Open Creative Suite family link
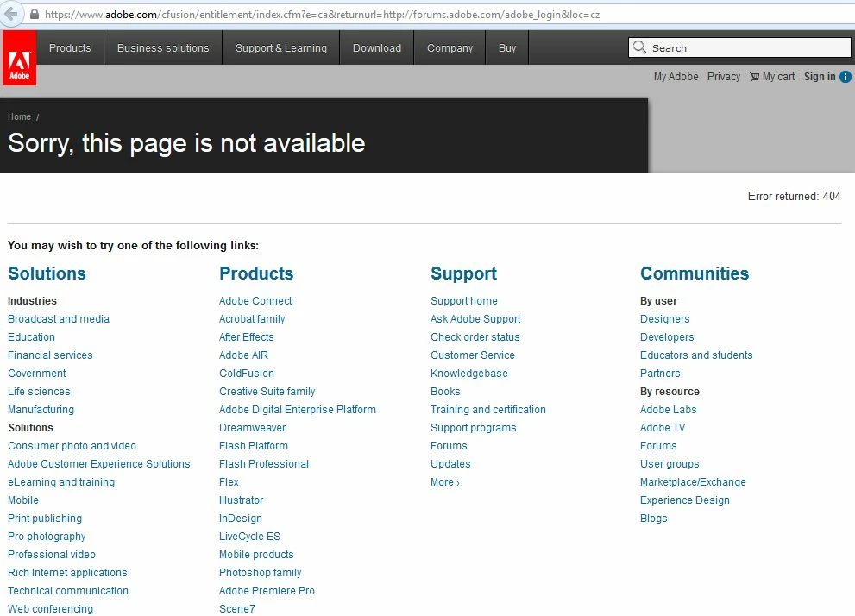Image resolution: width=855 pixels, height=616 pixels. point(267,392)
